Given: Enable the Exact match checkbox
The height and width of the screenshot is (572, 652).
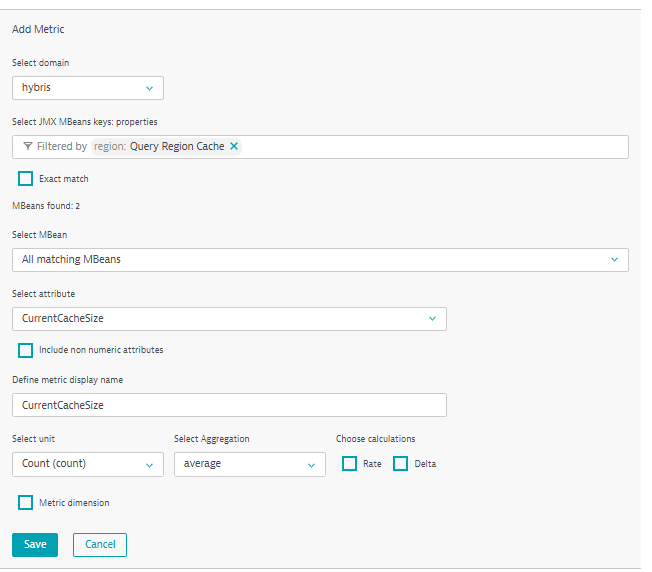Looking at the screenshot, I should [x=25, y=179].
